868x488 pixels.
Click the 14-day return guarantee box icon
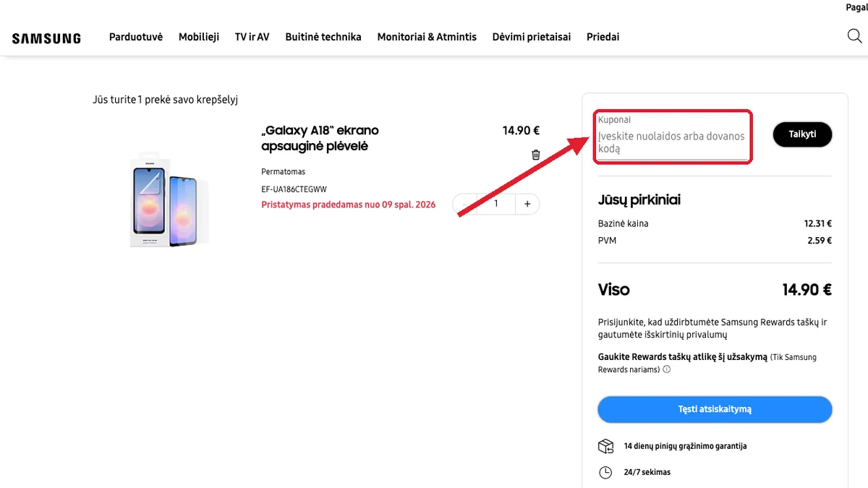(605, 446)
